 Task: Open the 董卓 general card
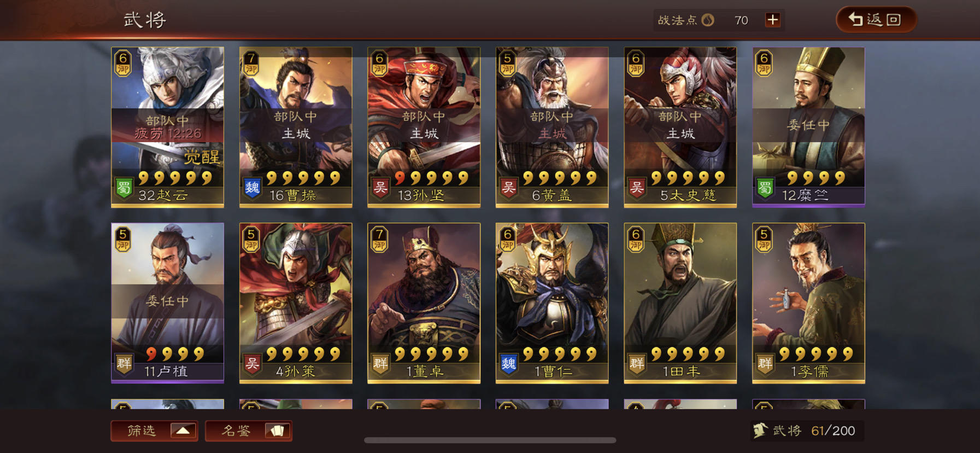(x=424, y=303)
